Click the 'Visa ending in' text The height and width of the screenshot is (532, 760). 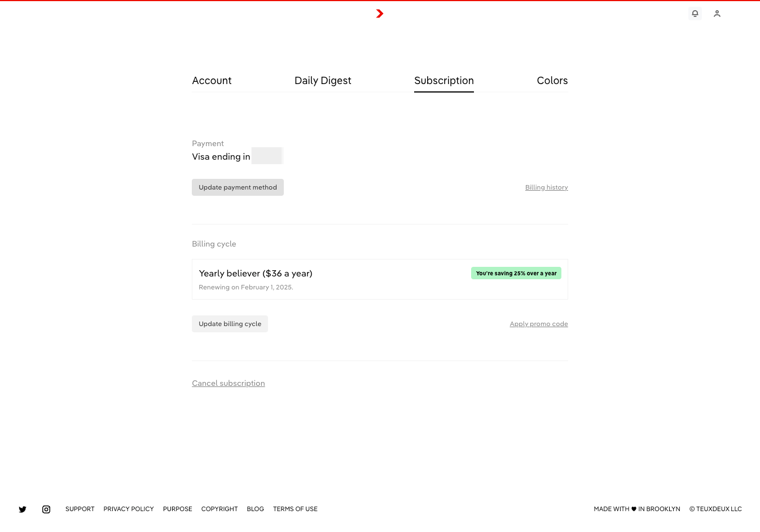coord(221,157)
